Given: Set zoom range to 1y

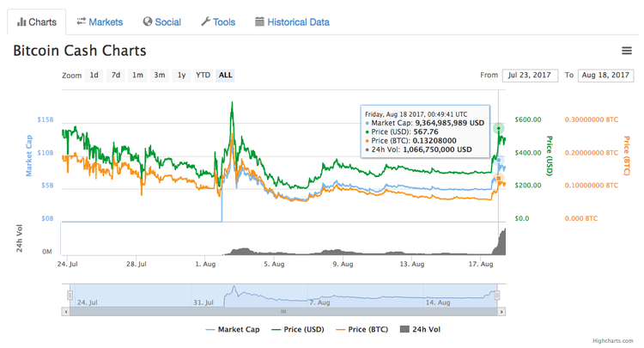Looking at the screenshot, I should tap(181, 76).
